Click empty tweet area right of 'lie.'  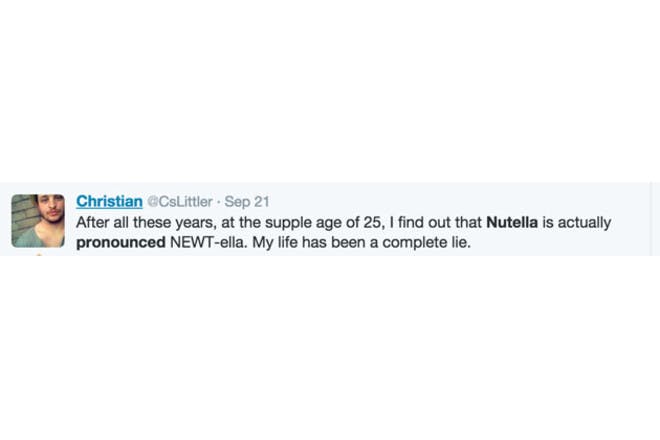tap(560, 243)
